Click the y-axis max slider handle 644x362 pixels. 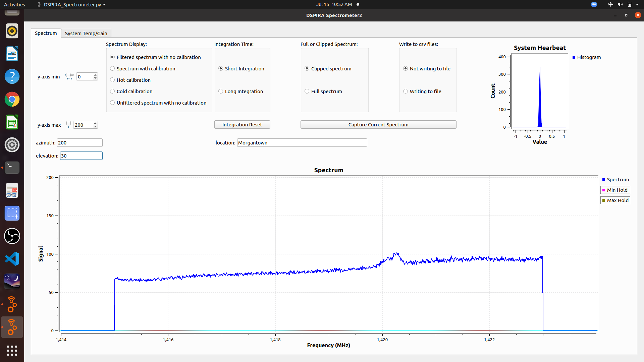click(68, 124)
